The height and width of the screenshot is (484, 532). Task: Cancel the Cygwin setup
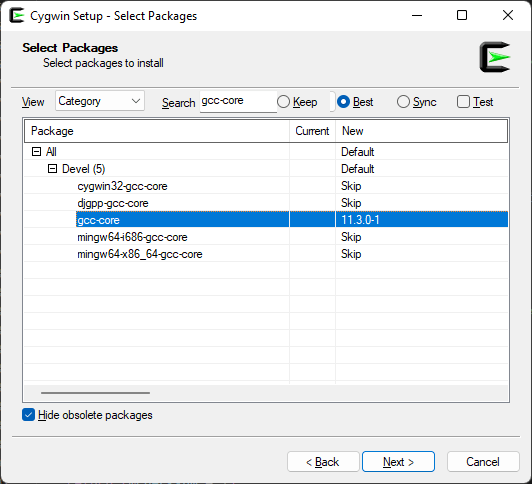[483, 462]
